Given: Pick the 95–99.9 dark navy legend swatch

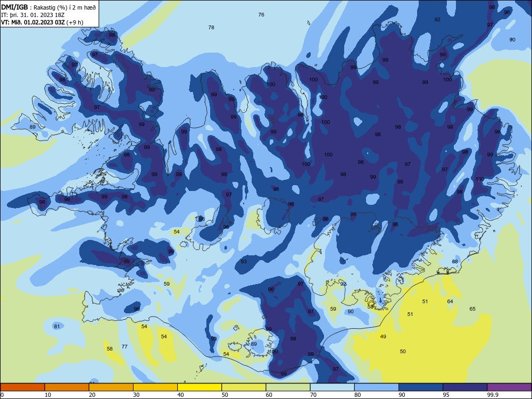Looking at the screenshot, I should pos(465,387).
